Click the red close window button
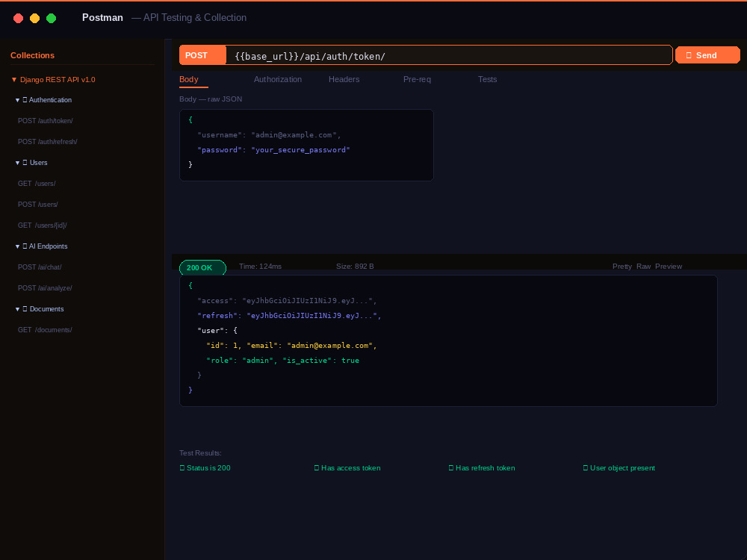Viewport: 747px width, 560px height. (x=18, y=18)
